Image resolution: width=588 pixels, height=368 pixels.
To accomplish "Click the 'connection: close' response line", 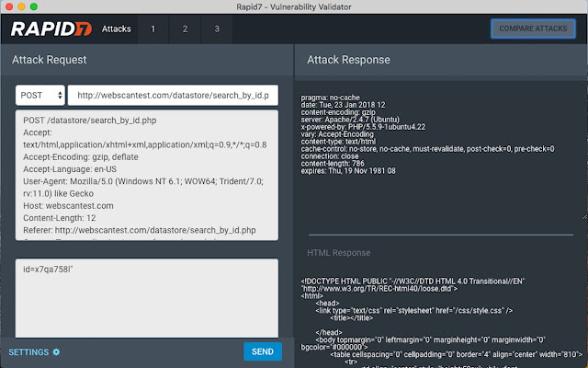I will point(330,156).
